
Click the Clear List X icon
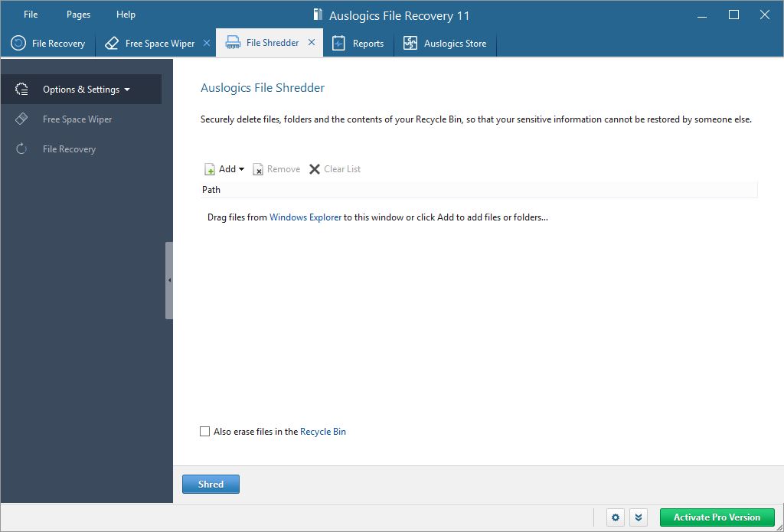(x=315, y=169)
